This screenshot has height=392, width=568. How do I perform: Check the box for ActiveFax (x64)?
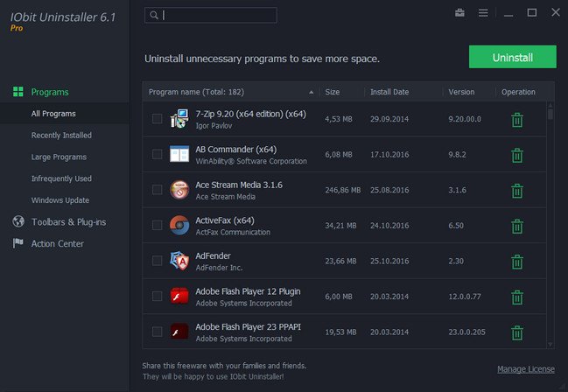[x=157, y=225]
